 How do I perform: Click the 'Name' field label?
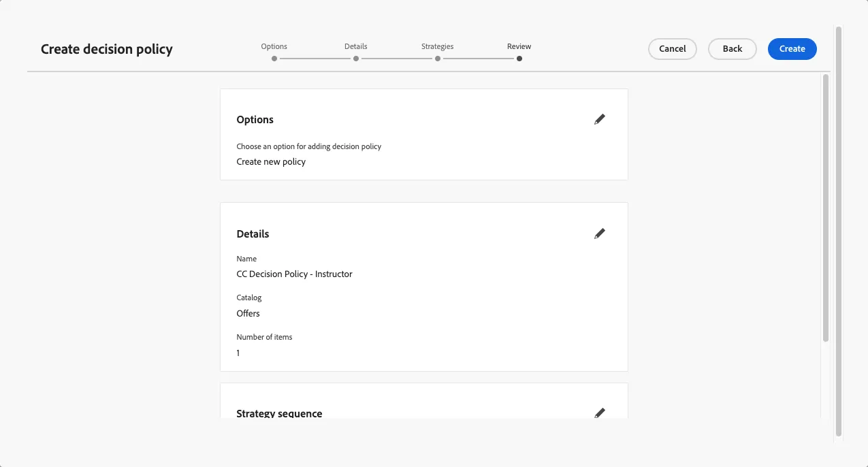[246, 259]
